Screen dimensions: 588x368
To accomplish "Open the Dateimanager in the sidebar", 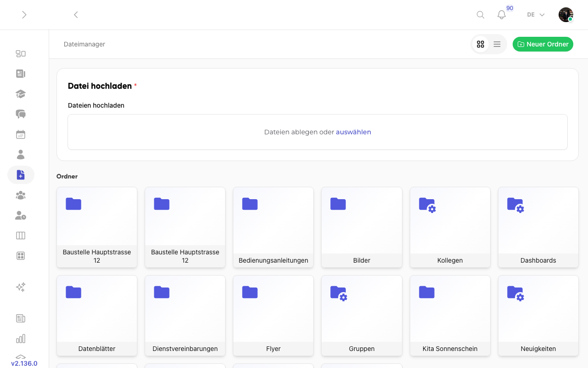I will click(x=21, y=175).
